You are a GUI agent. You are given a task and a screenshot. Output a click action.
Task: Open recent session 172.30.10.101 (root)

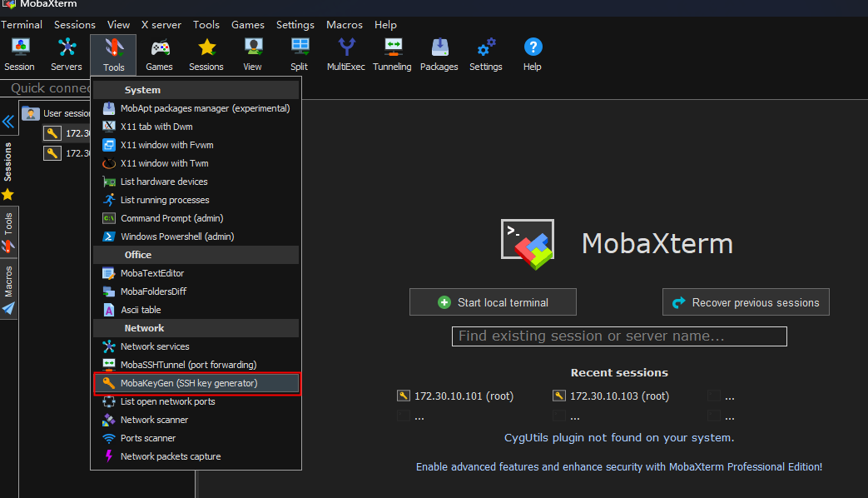tap(455, 396)
